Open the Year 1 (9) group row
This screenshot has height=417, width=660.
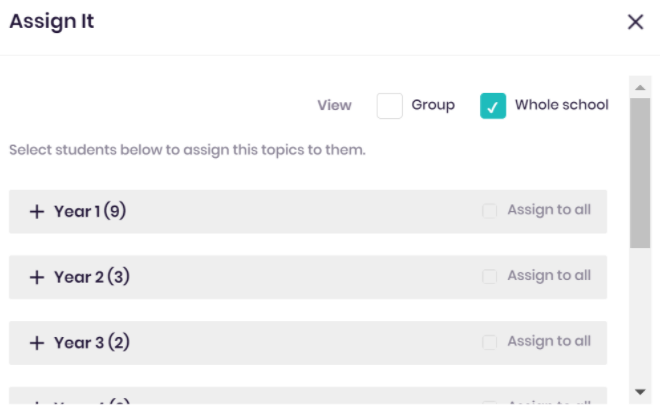point(308,212)
